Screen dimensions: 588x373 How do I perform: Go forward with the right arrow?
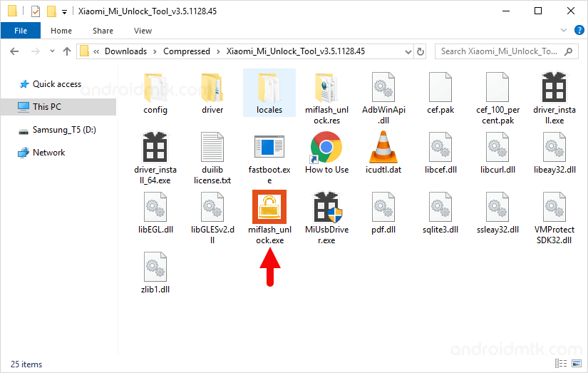pos(36,51)
